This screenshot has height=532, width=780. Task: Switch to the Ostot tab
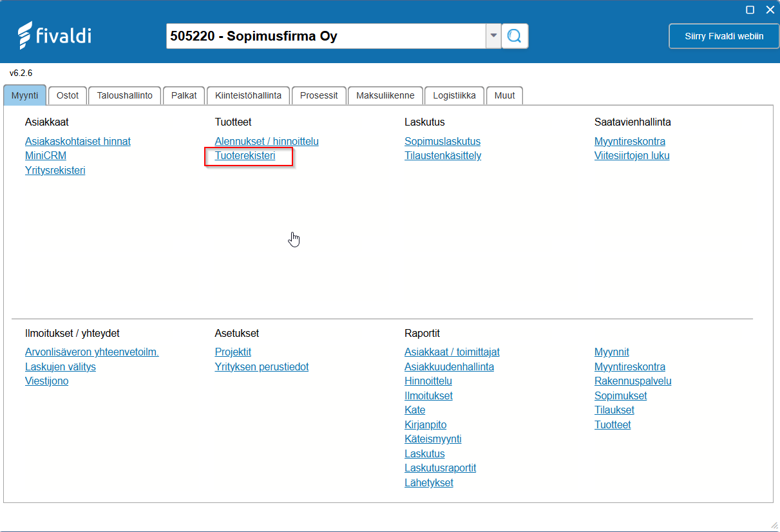coord(68,95)
